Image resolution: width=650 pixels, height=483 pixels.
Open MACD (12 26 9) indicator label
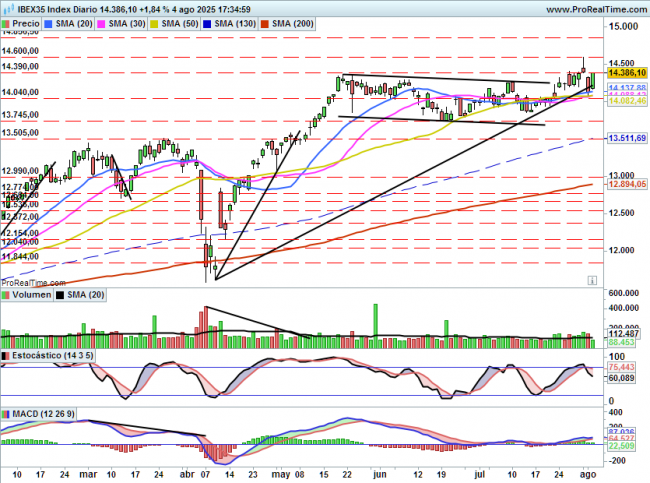(x=44, y=414)
